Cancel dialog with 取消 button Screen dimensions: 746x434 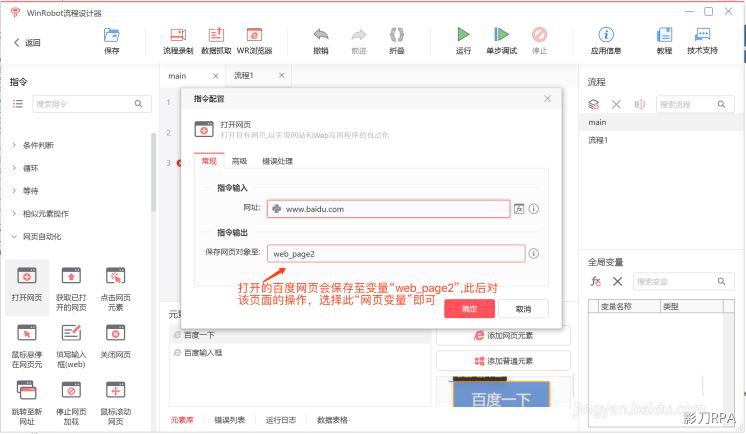point(523,309)
